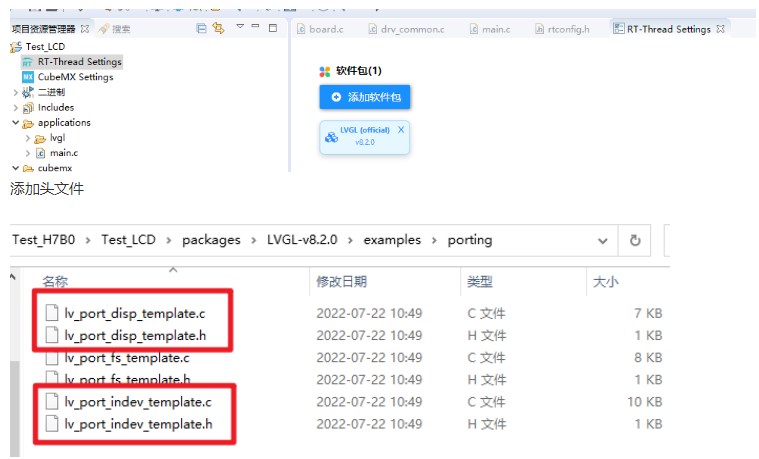Select lvgl folder in tree
The width and height of the screenshot is (759, 459).
coord(57,138)
